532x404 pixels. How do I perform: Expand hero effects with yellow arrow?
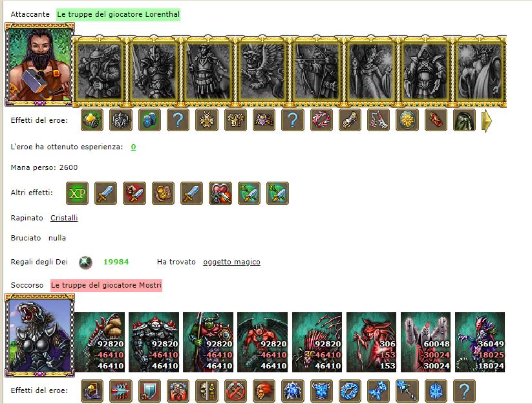pos(486,121)
